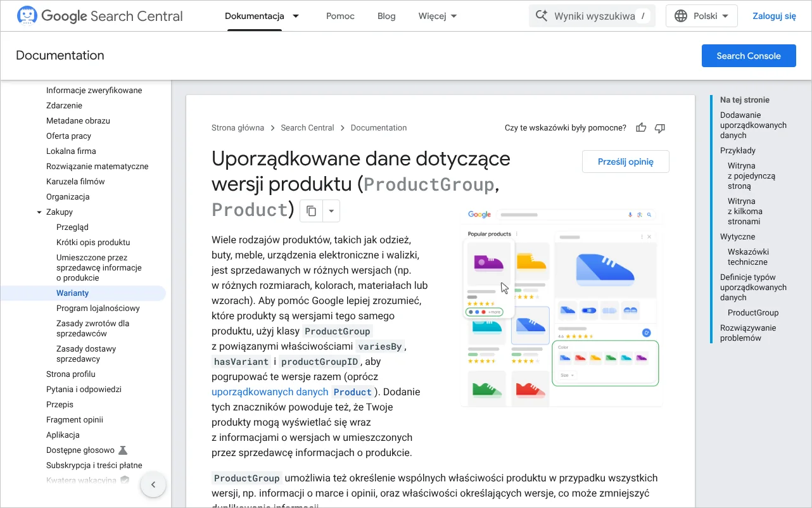Click the magnifier icon in the search box

tap(541, 16)
